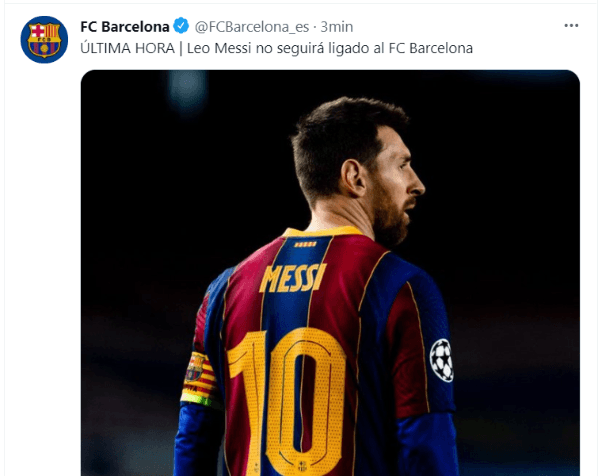Open the three-dot more options menu

point(571,26)
